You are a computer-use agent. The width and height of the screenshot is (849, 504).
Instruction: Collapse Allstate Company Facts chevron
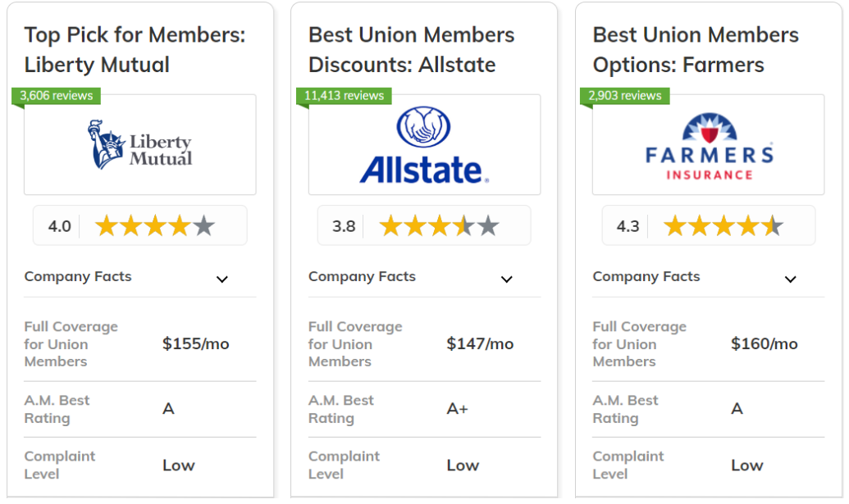coord(506,279)
